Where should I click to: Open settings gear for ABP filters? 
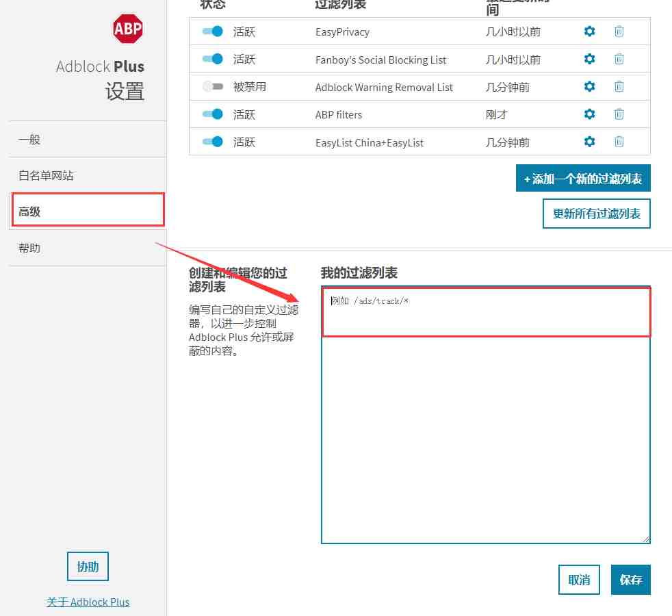(x=589, y=114)
